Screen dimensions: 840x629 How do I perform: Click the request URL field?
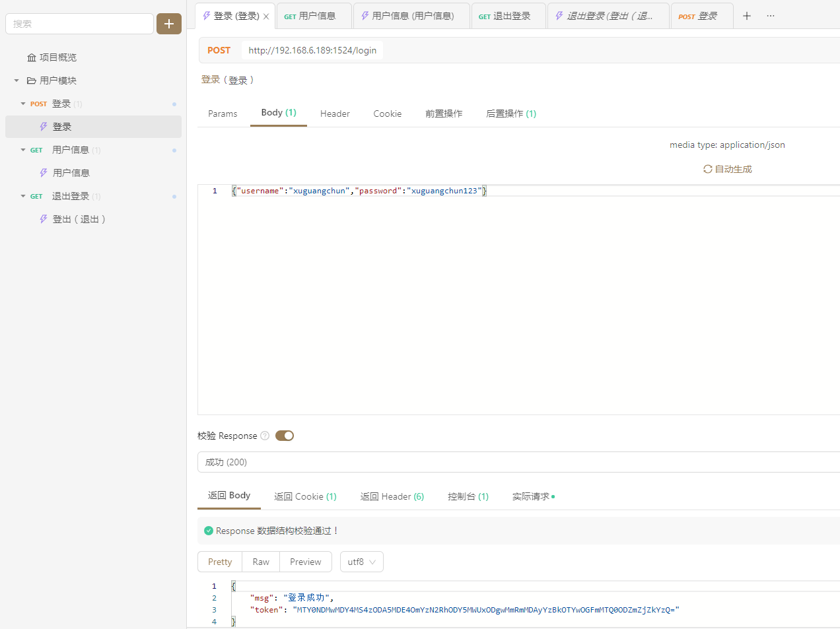312,50
